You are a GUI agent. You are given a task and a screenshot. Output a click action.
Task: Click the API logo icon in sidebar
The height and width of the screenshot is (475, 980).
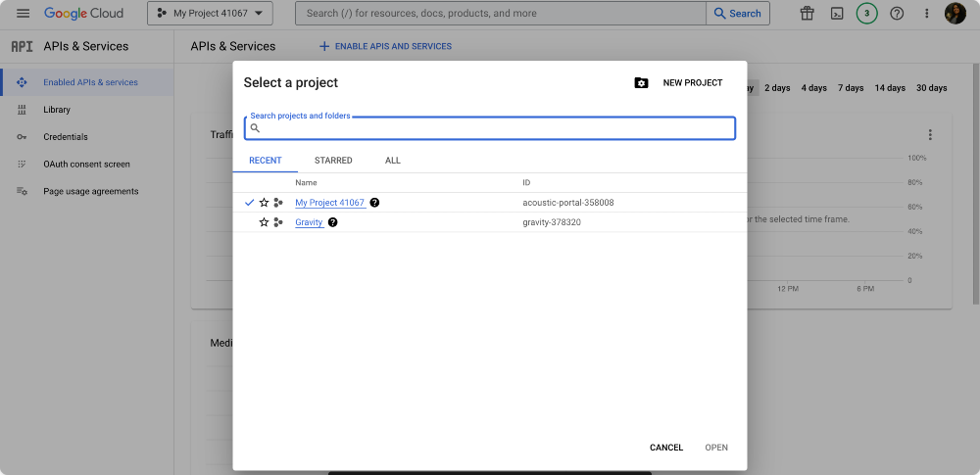(x=22, y=46)
